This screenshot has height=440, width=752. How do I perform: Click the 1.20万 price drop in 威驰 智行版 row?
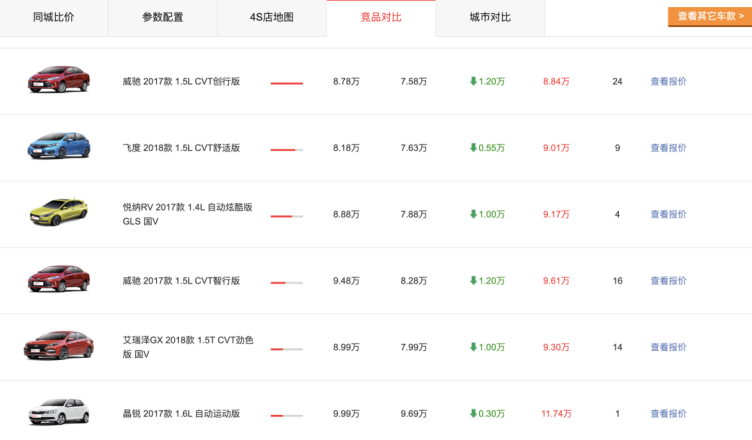pyautogui.click(x=487, y=281)
